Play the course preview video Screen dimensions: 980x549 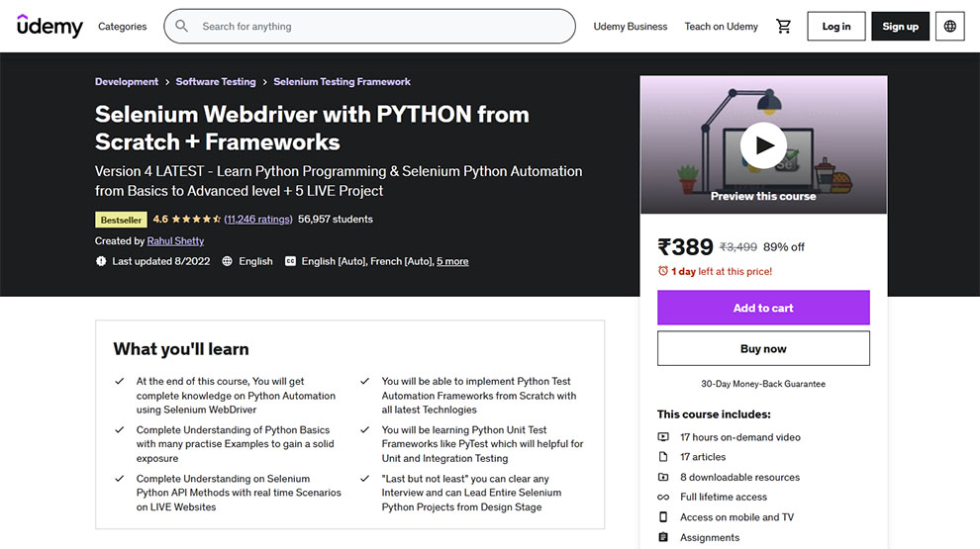[763, 144]
